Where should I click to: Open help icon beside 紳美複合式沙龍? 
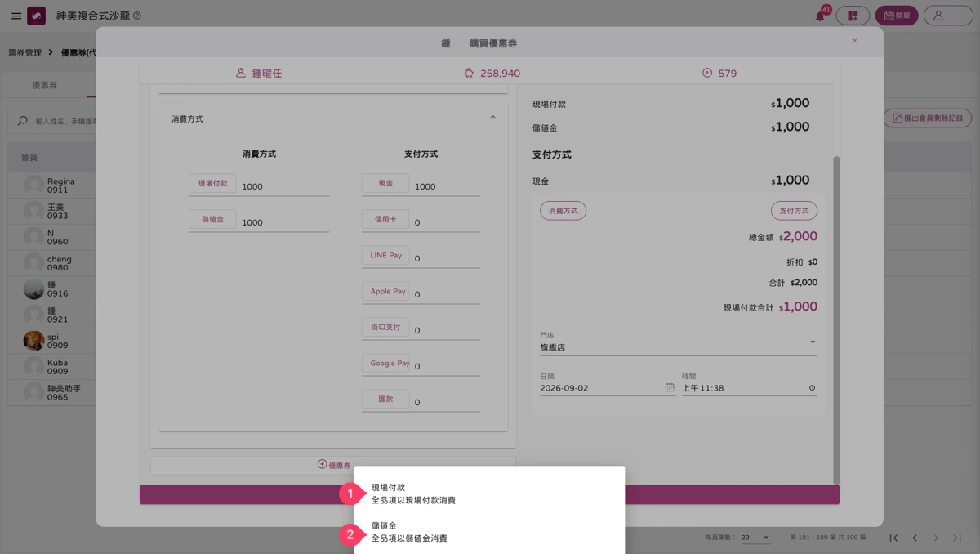136,16
